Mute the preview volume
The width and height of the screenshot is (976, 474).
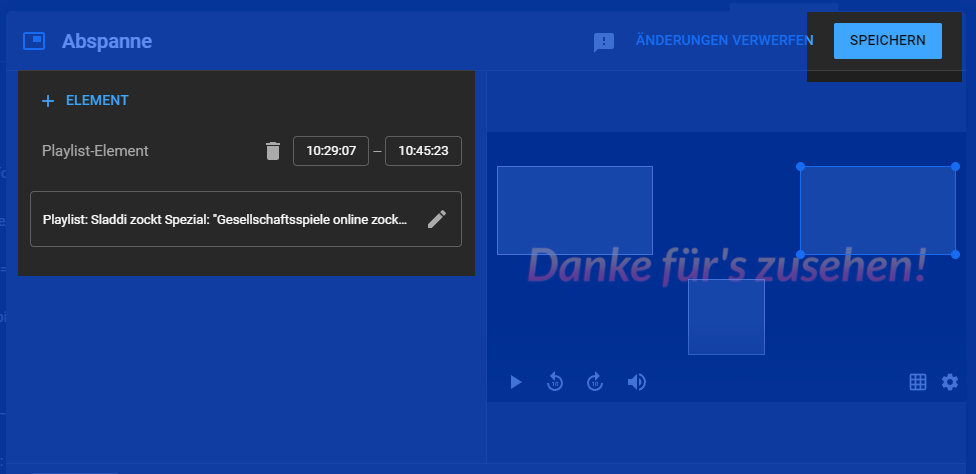636,382
